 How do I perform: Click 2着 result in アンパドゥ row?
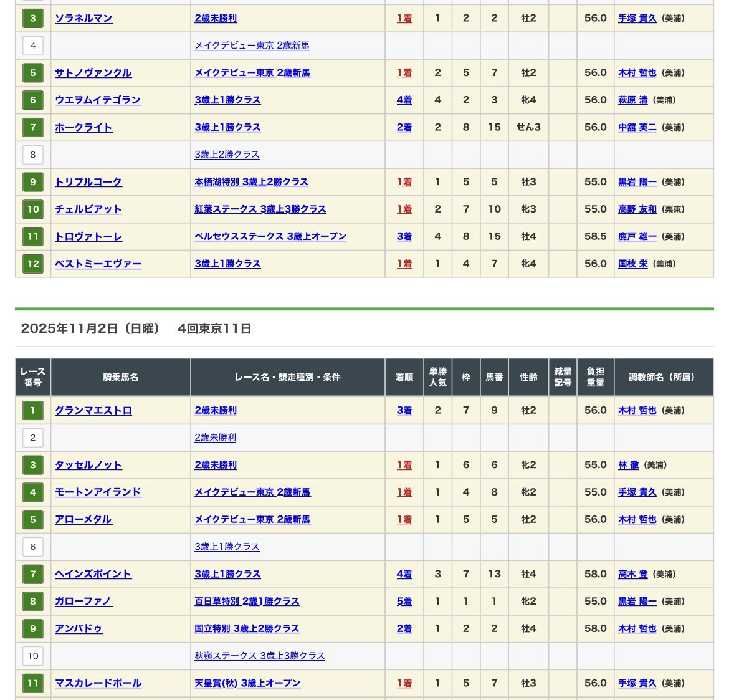[x=404, y=628]
